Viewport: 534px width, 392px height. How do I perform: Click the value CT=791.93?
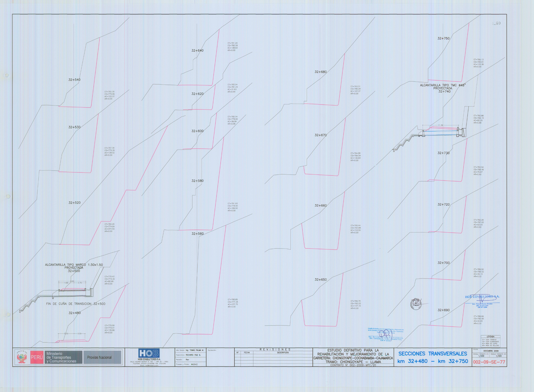pyautogui.click(x=232, y=204)
